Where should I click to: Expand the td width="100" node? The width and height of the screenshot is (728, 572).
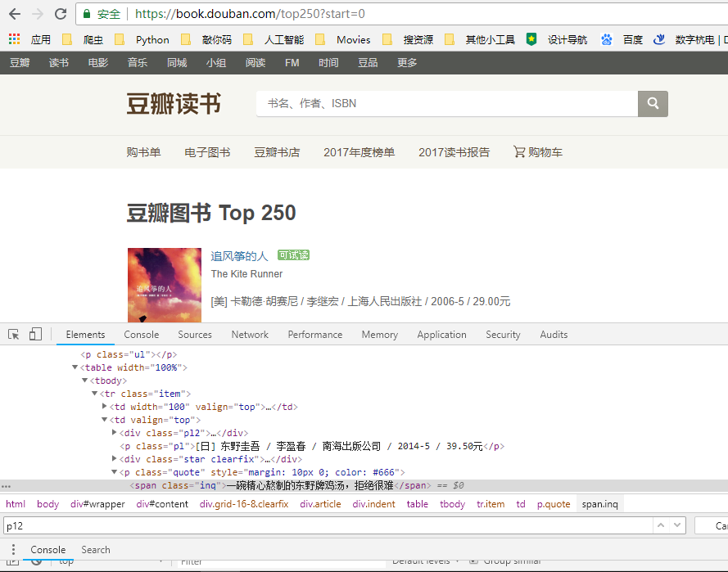[x=105, y=406]
